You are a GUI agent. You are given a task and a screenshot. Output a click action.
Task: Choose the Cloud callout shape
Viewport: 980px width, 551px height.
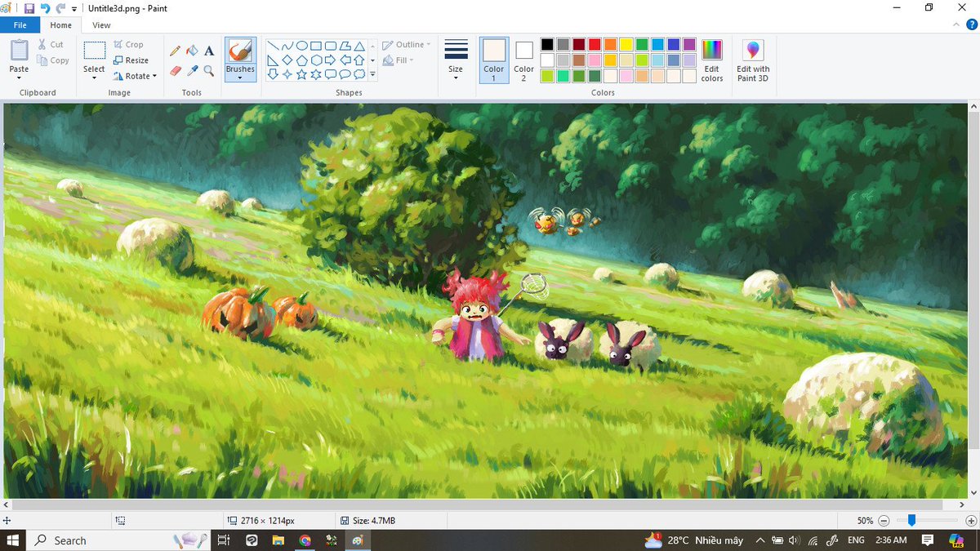click(359, 73)
